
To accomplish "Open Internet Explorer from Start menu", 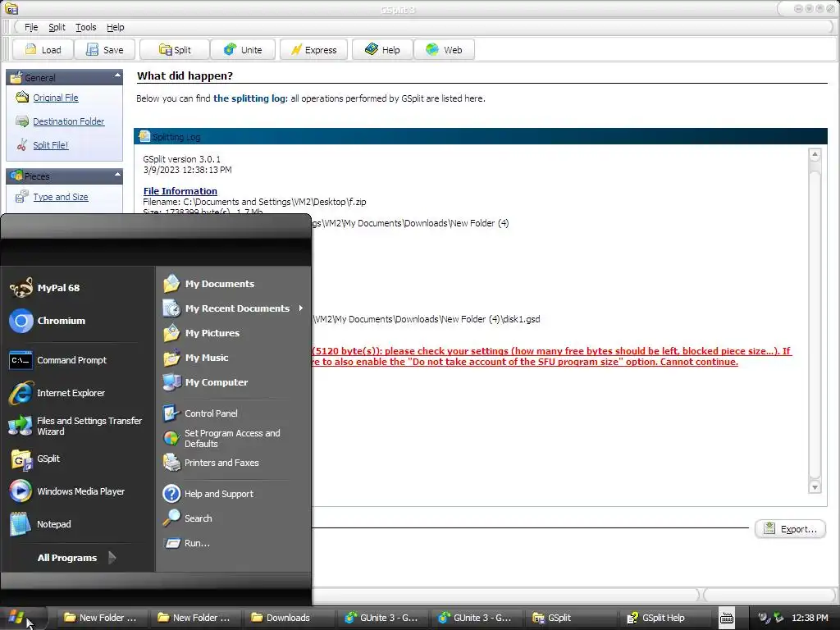I will 78,393.
